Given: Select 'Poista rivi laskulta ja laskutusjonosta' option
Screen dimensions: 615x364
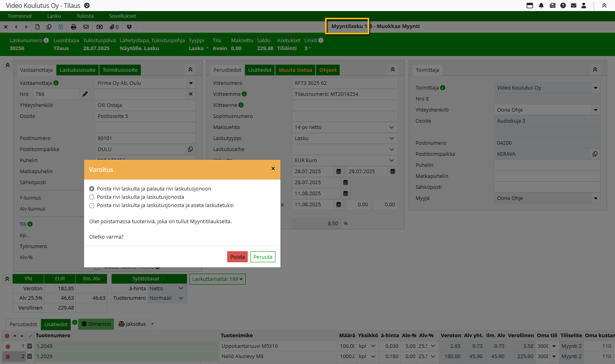Looking at the screenshot, I should [92, 197].
